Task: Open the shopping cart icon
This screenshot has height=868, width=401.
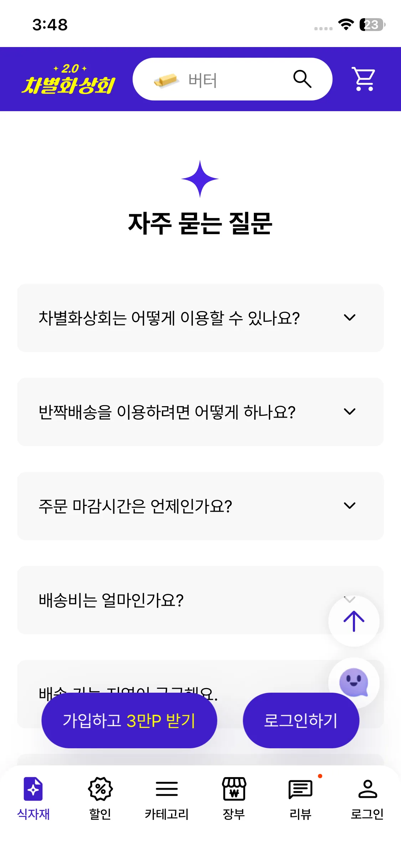Action: (x=364, y=79)
